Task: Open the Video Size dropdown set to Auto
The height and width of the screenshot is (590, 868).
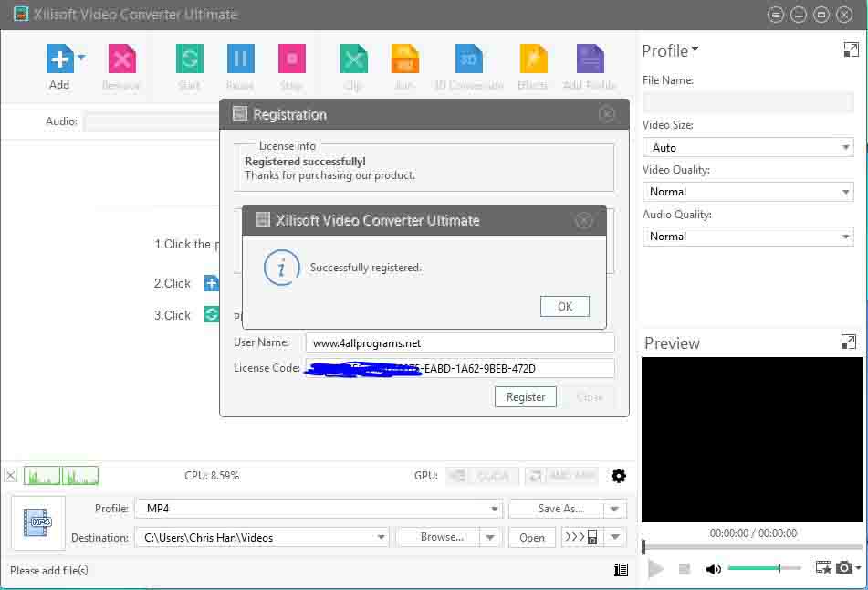Action: click(748, 147)
